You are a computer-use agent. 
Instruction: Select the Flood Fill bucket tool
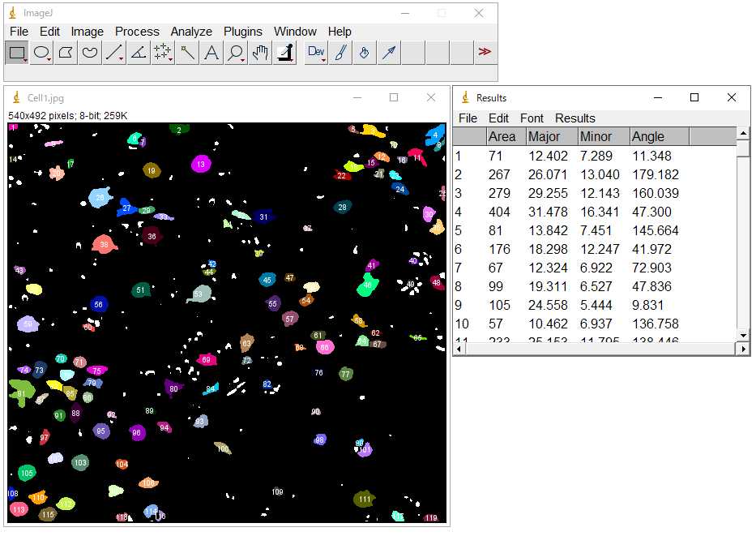pos(365,53)
